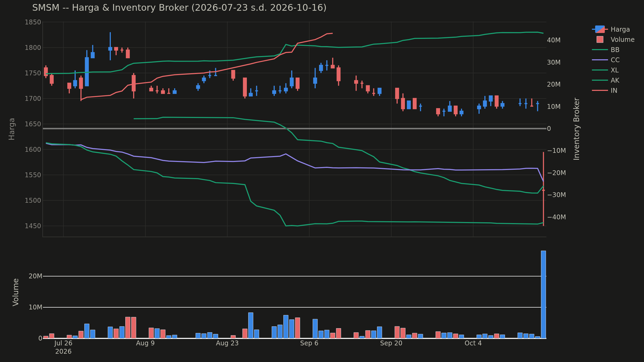Toggle the XL legend entry
644x362 pixels.
pyautogui.click(x=606, y=70)
